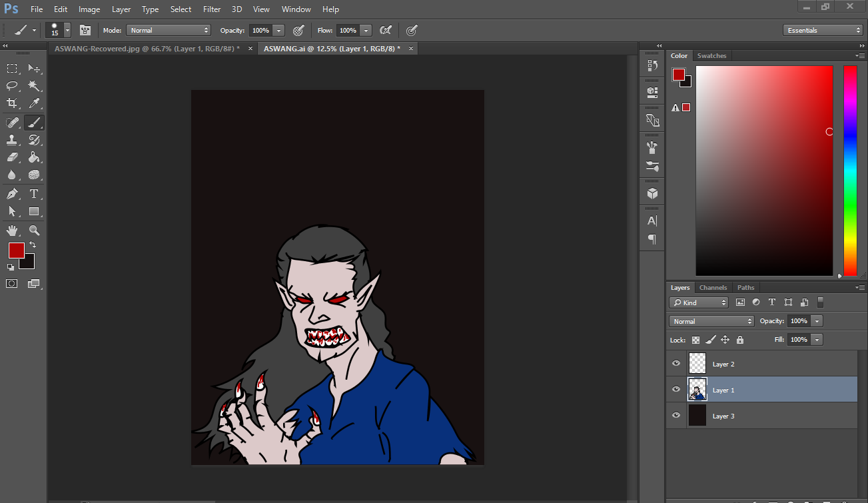Select the Spot Healing Brush tool
Viewport: 868px width, 503px height.
pyautogui.click(x=12, y=122)
